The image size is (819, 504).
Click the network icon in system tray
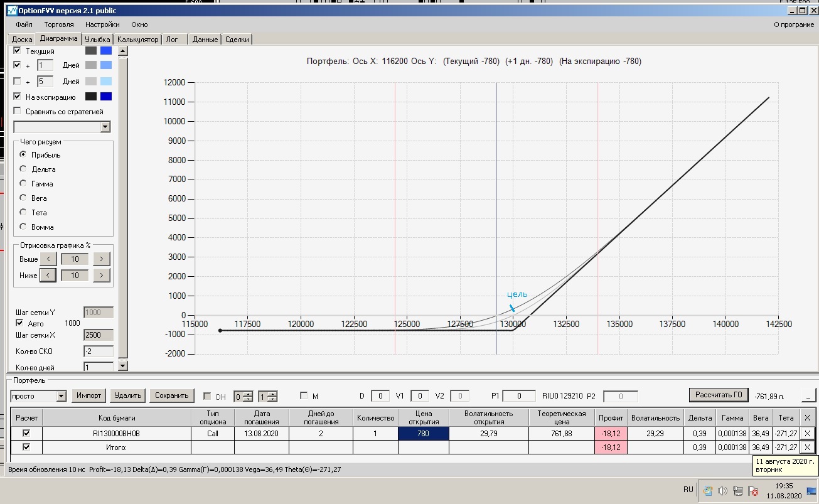click(x=737, y=491)
